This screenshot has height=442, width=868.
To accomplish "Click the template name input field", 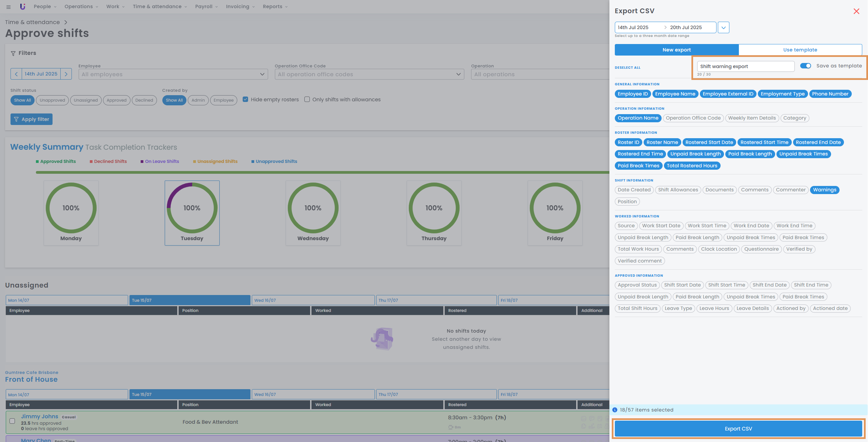I will [745, 66].
